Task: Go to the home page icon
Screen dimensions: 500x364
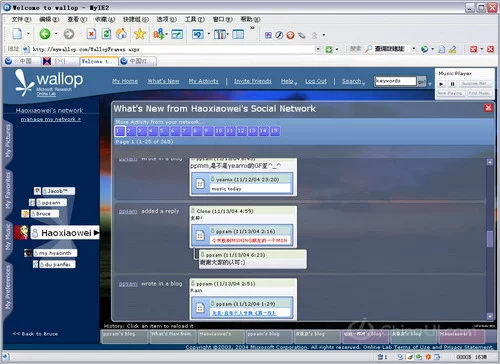Action: coord(121,34)
